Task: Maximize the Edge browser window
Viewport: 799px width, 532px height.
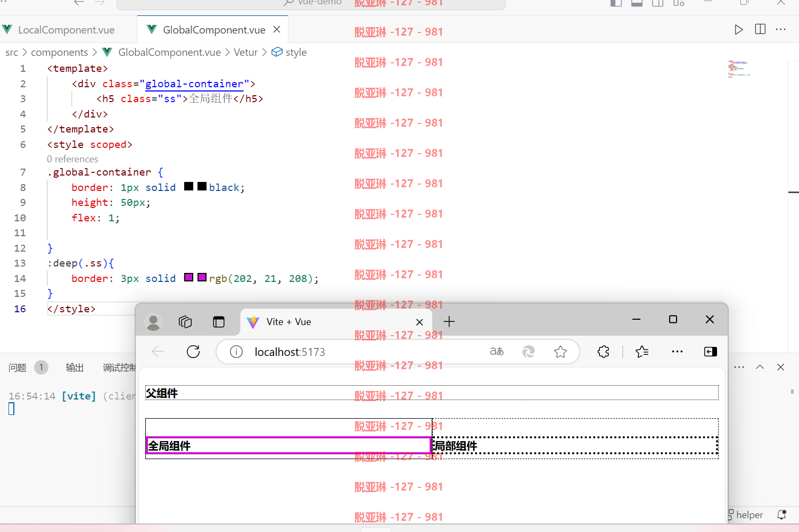Action: [673, 319]
